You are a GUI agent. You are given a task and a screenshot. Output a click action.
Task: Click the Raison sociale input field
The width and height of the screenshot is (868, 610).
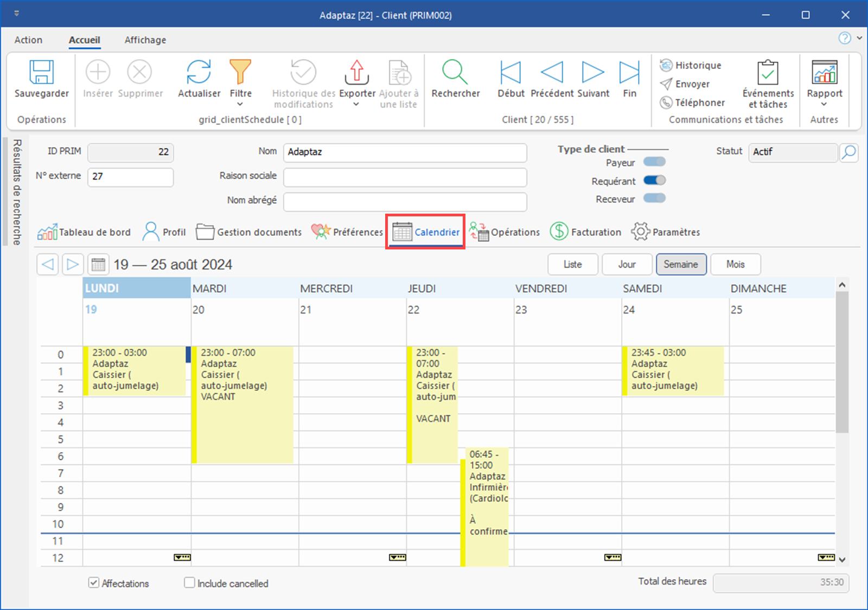(405, 177)
